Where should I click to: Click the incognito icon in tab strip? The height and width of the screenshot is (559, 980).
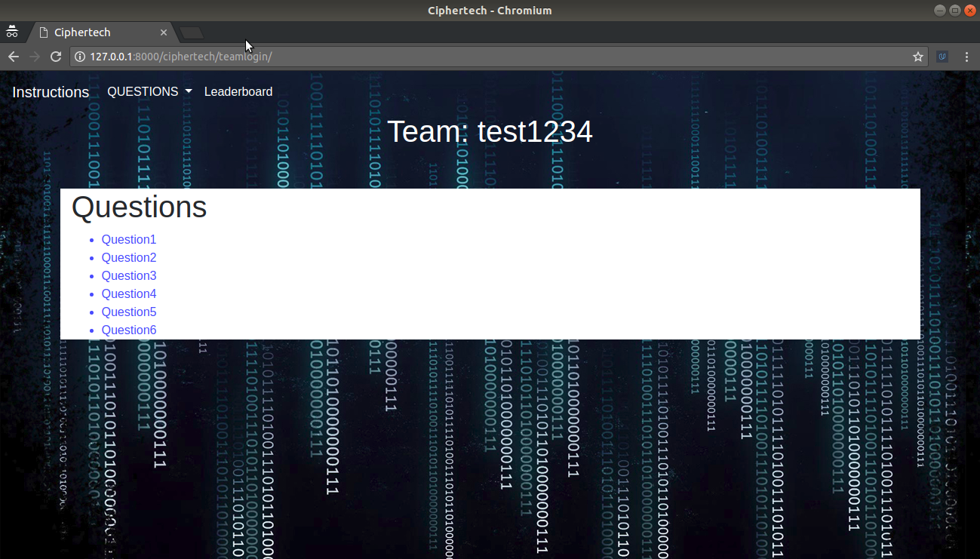pos(12,32)
